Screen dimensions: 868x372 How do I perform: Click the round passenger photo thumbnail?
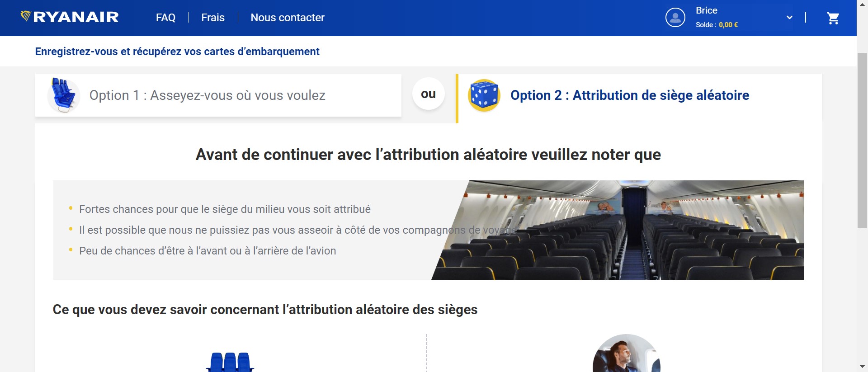(626, 355)
